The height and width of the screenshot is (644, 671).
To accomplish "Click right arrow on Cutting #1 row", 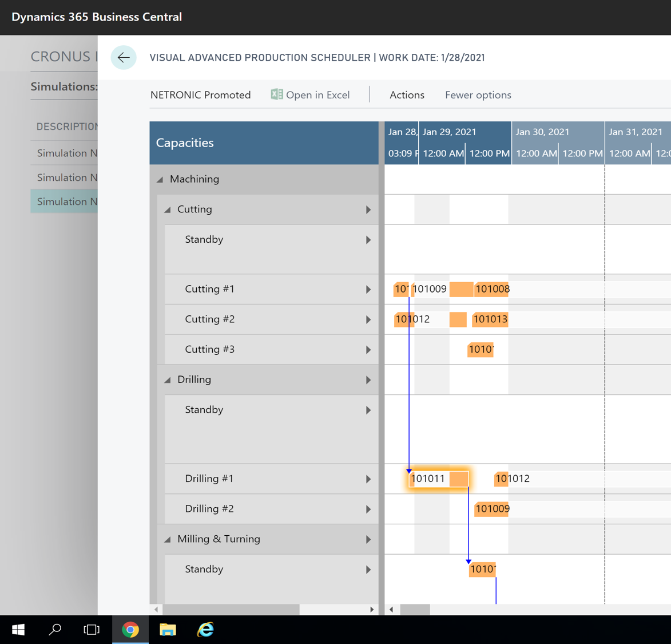I will 368,290.
